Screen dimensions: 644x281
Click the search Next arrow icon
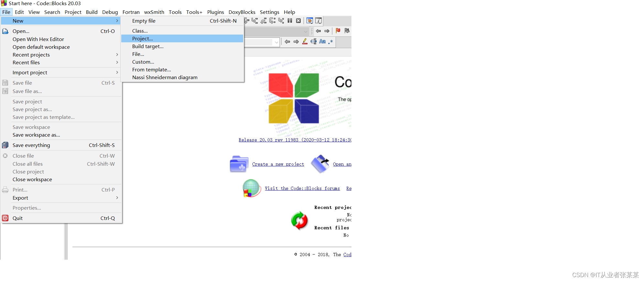tap(296, 42)
